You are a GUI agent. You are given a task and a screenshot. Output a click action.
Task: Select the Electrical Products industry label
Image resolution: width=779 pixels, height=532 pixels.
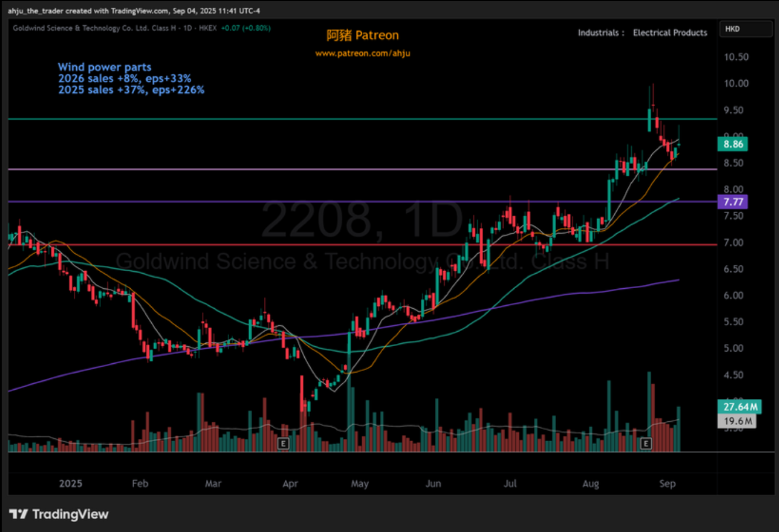[x=670, y=32]
